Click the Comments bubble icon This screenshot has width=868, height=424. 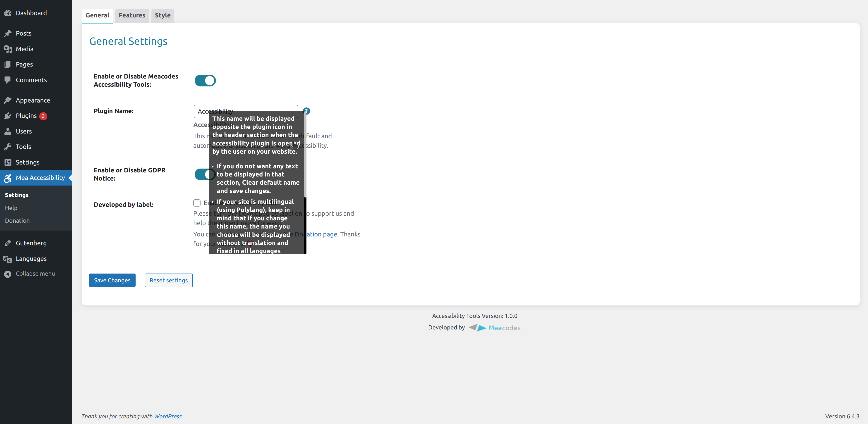click(8, 80)
